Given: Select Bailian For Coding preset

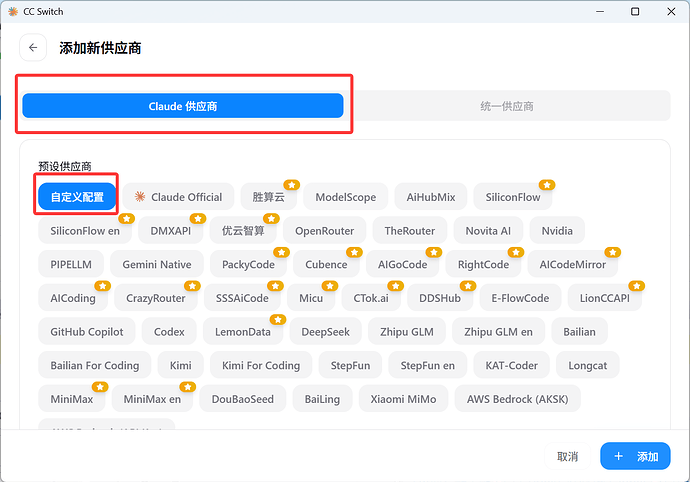Looking at the screenshot, I should point(95,365).
